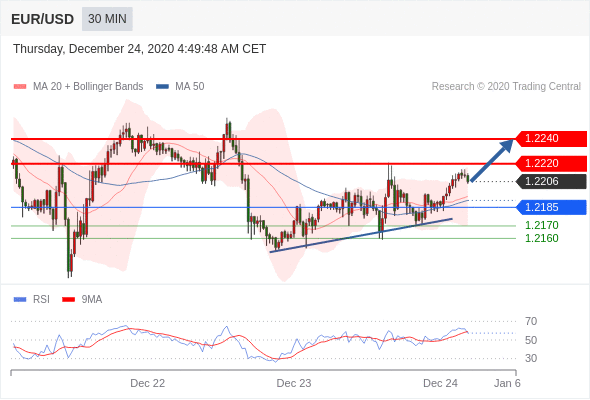
Task: Select the timestamp Thursday, December 24, 2020
Action: point(140,49)
